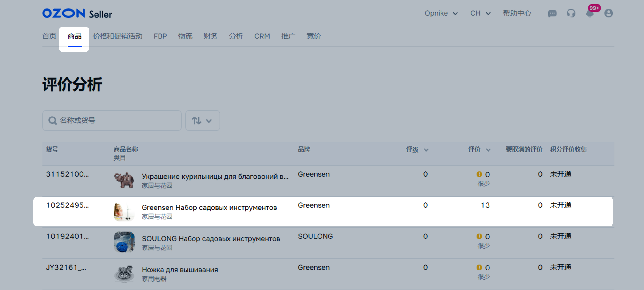The height and width of the screenshot is (290, 644).
Task: Open the 物流 tab
Action: (185, 36)
